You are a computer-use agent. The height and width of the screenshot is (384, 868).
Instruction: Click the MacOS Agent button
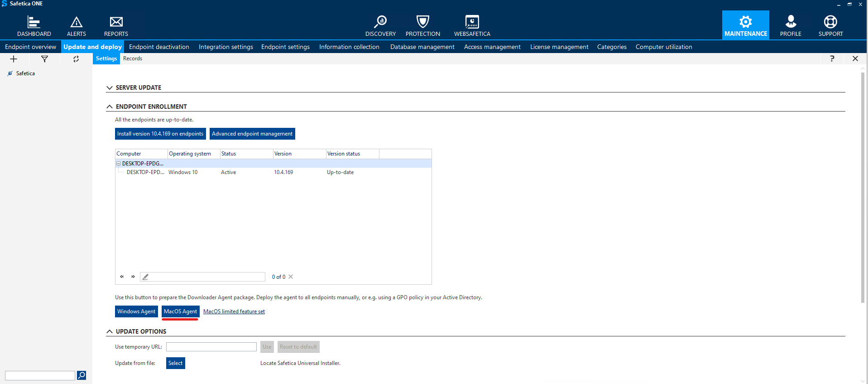click(181, 311)
